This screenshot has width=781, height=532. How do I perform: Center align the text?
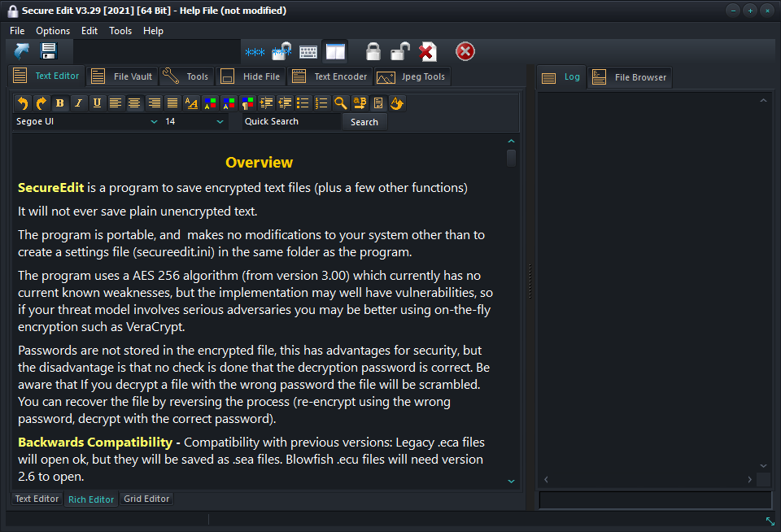[x=134, y=103]
